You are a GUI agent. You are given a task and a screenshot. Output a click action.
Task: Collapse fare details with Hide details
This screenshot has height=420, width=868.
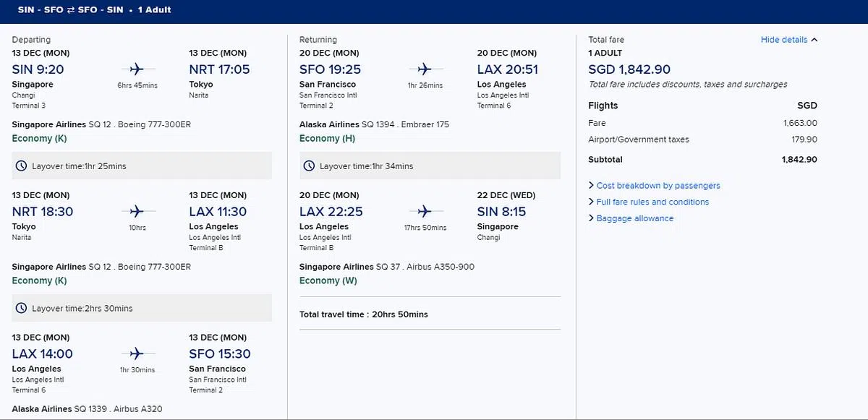tap(783, 40)
